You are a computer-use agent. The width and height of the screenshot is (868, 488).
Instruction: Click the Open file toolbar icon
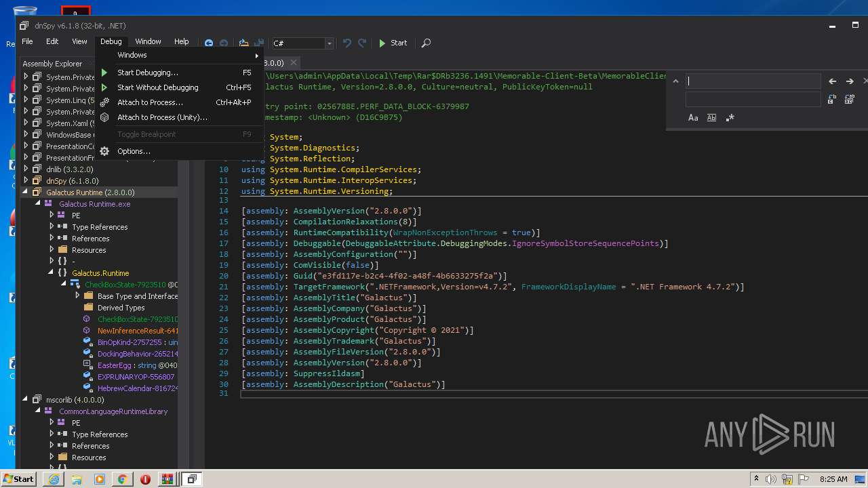[x=243, y=43]
